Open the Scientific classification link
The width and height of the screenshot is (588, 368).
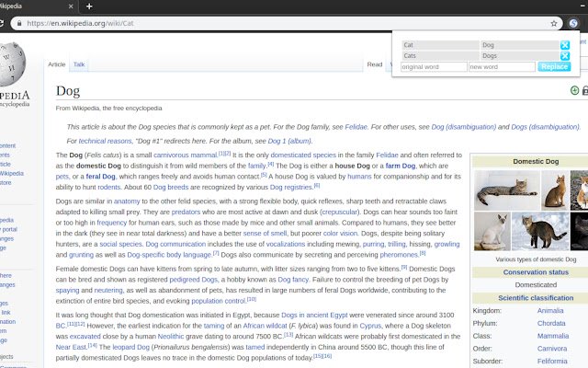[536, 298]
